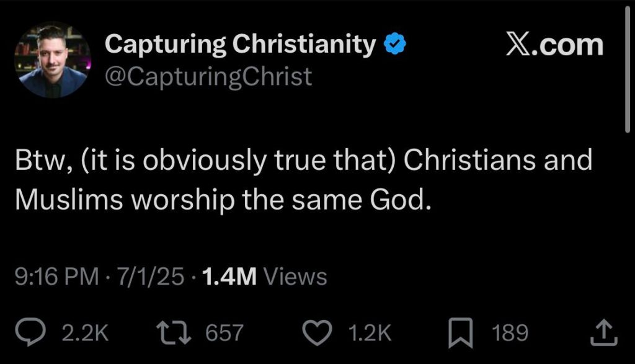Click the X logo in the top corner
The height and width of the screenshot is (364, 635).
(x=518, y=45)
